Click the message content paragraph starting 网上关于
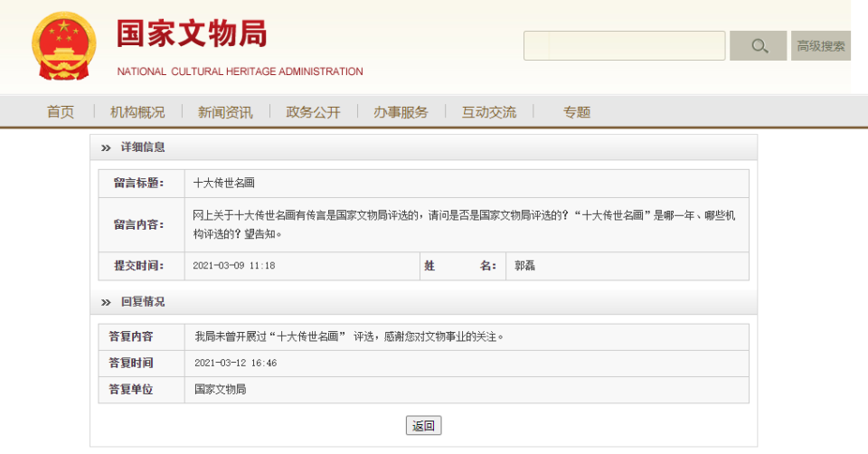Screen dimensions: 868x454 point(464,225)
